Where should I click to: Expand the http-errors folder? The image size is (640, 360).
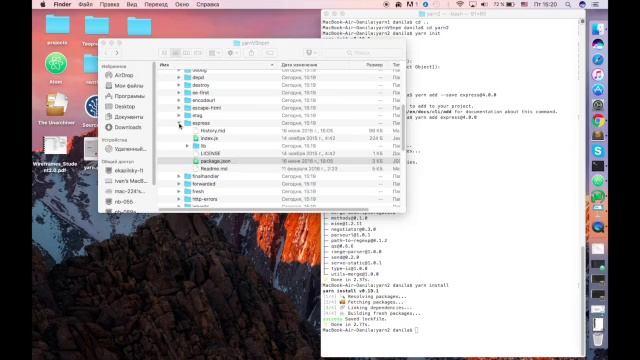pos(178,199)
